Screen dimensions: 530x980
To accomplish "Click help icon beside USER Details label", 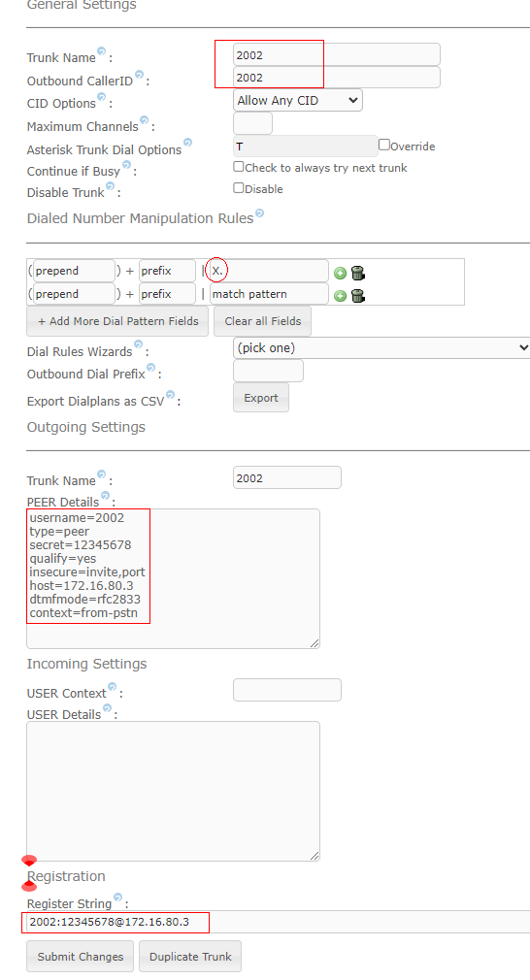I will point(107,708).
